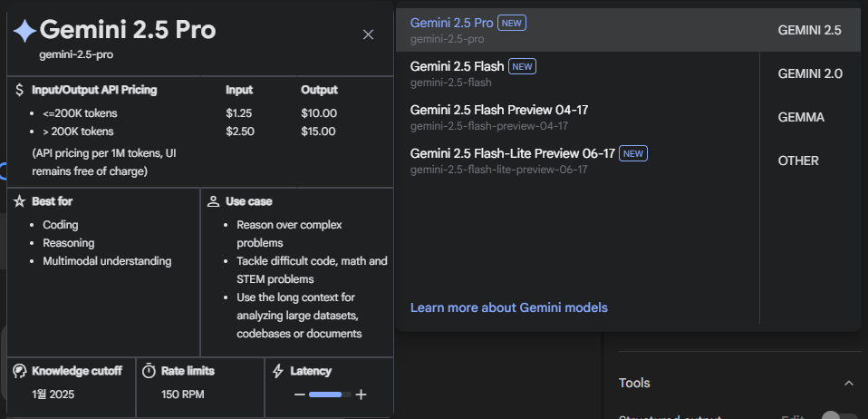Click the gemini-2.5-flash-lite-preview-06-17 model ID
This screenshot has height=419, width=868.
point(498,170)
